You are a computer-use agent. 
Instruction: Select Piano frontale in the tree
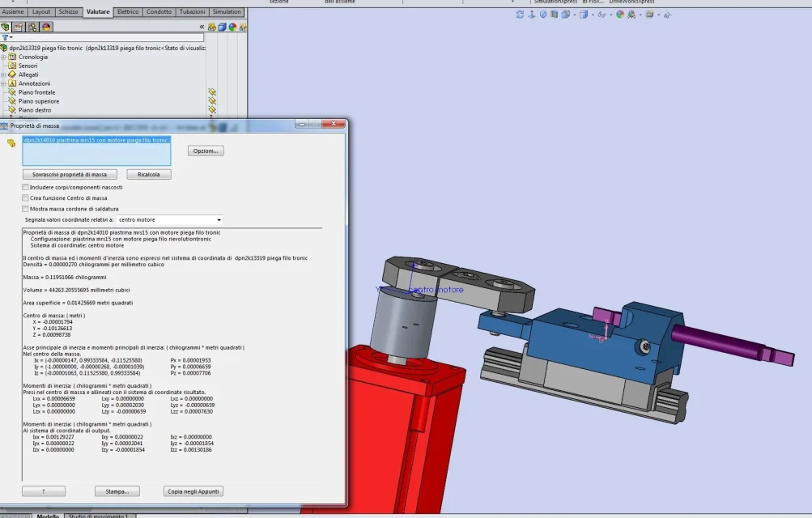click(37, 92)
